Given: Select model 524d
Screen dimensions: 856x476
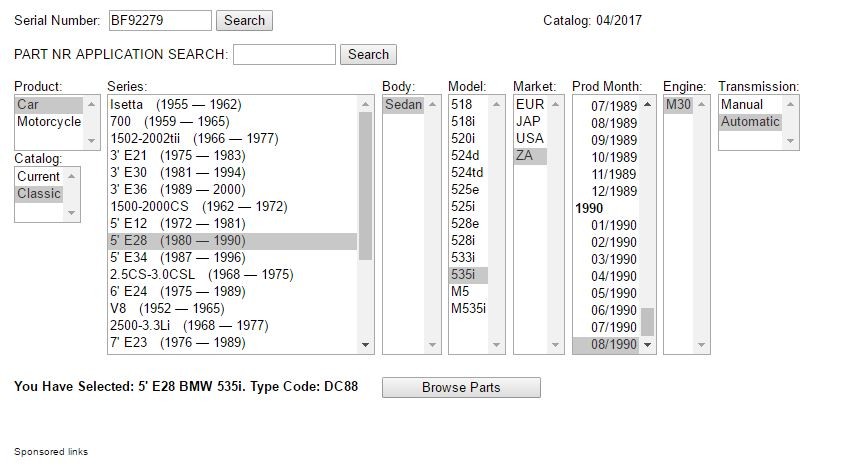Looking at the screenshot, I should click(x=468, y=155).
